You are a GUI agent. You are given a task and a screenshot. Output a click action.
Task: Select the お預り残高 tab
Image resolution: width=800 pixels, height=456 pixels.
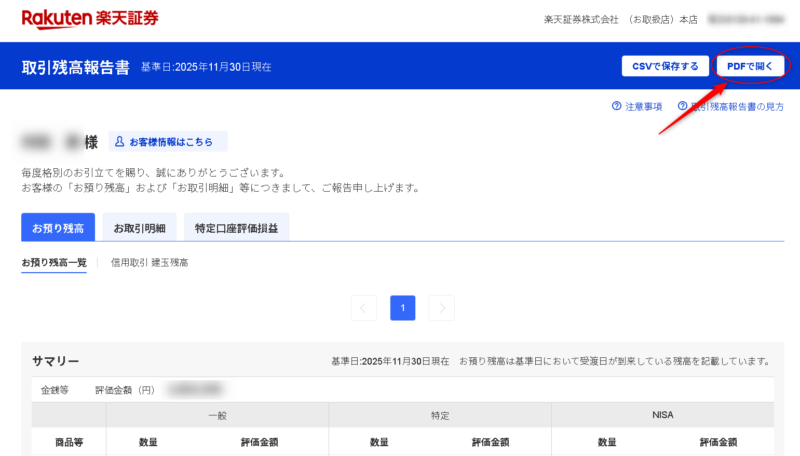[x=57, y=227]
